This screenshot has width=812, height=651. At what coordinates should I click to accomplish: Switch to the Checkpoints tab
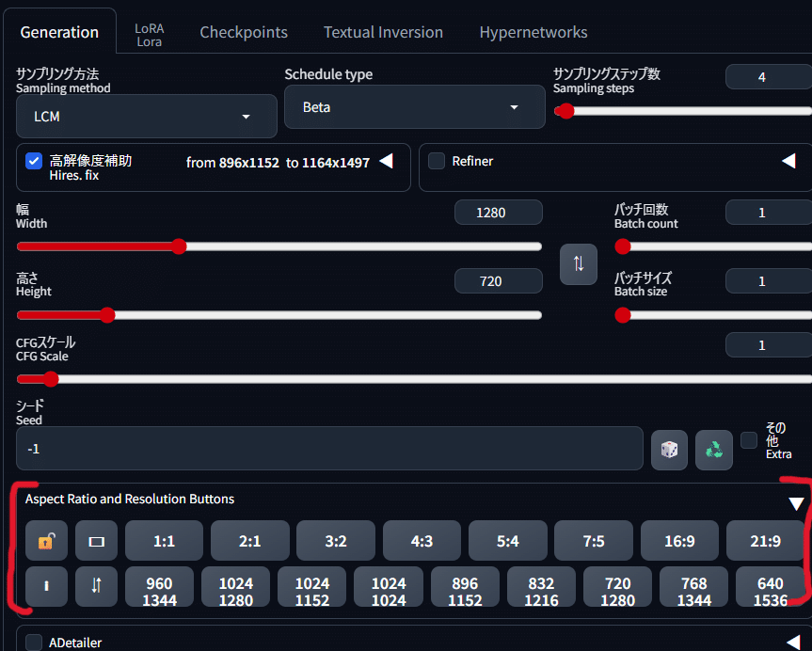[243, 31]
